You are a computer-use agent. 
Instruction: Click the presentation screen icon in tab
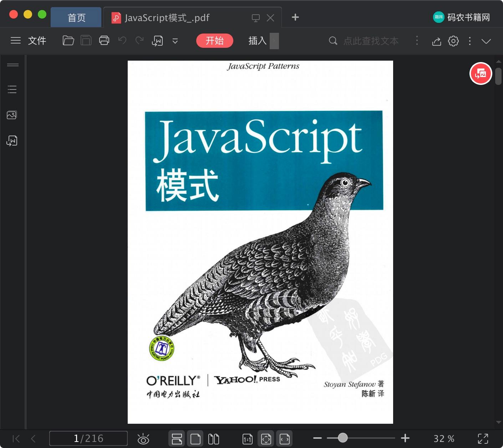click(256, 18)
